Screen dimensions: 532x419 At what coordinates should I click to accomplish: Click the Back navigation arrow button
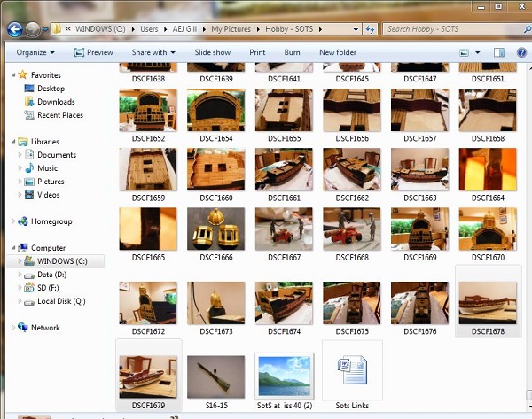coord(14,29)
